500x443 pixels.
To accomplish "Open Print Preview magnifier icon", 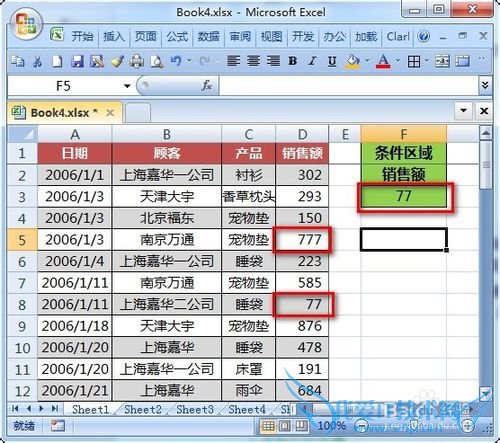I will pos(157,61).
